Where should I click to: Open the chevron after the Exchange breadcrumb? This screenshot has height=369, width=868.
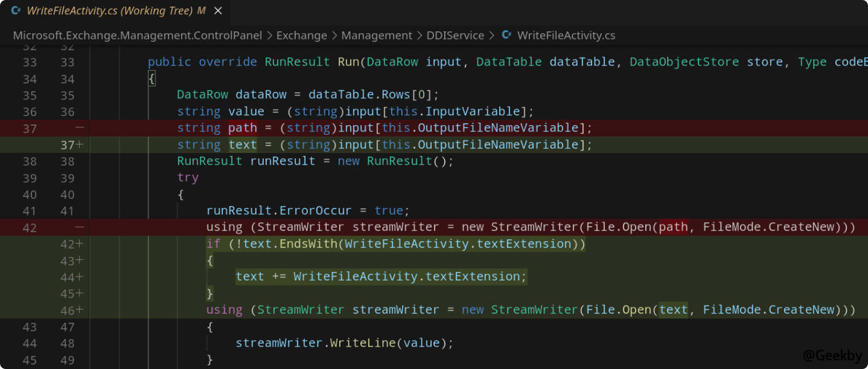click(335, 35)
